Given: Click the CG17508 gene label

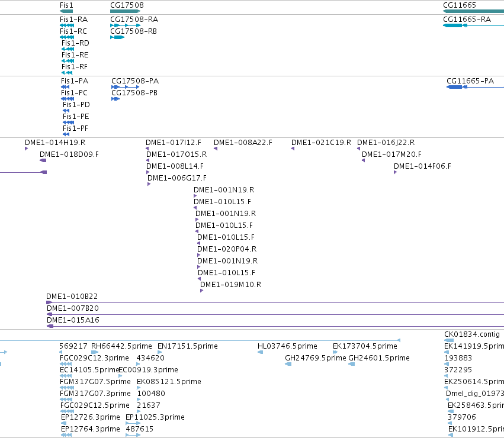Looking at the screenshot, I should pos(127,5).
